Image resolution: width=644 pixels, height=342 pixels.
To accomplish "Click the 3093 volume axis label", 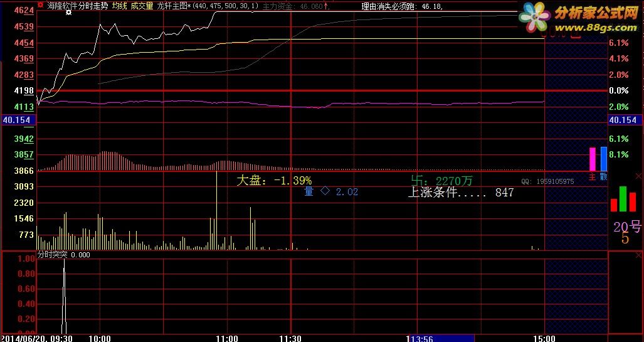I will (x=24, y=186).
